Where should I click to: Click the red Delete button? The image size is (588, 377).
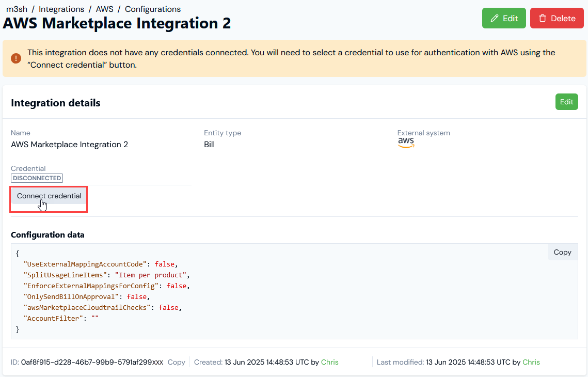pos(557,19)
